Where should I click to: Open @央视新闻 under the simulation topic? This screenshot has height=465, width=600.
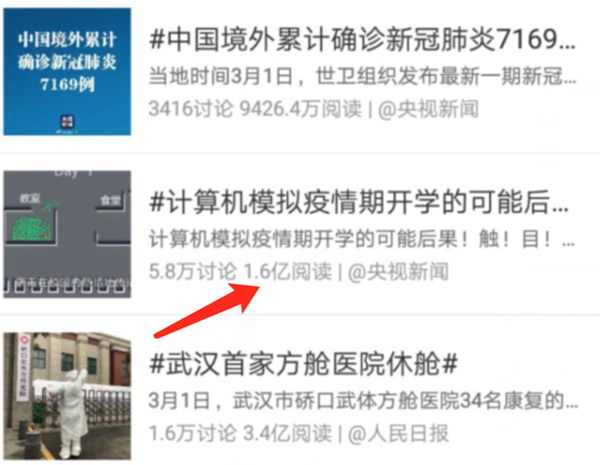coord(398,272)
